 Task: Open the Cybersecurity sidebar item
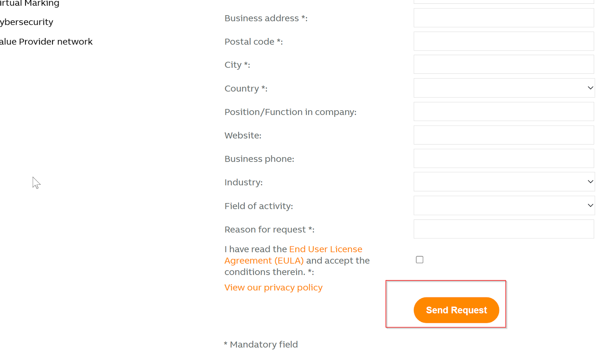[x=27, y=22]
